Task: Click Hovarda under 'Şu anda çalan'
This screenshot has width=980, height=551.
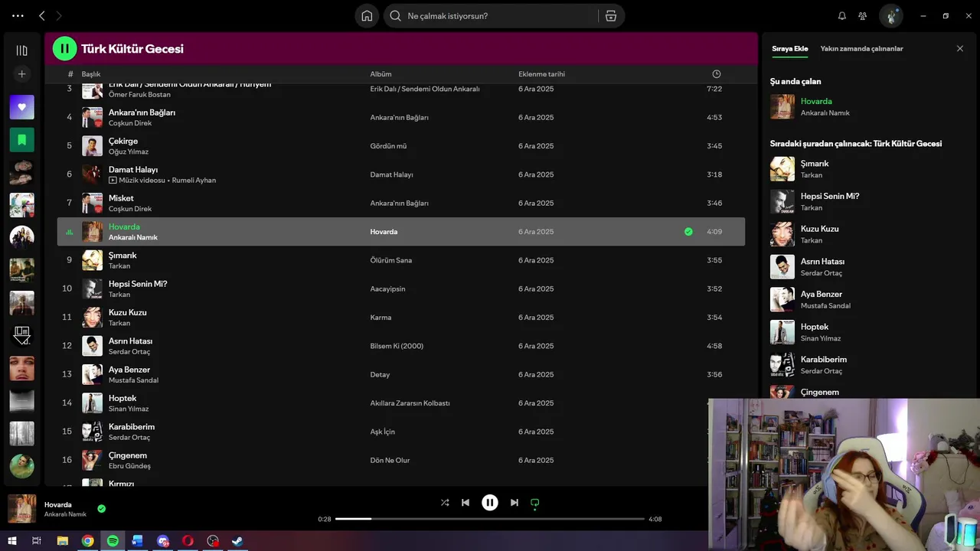Action: (x=816, y=101)
